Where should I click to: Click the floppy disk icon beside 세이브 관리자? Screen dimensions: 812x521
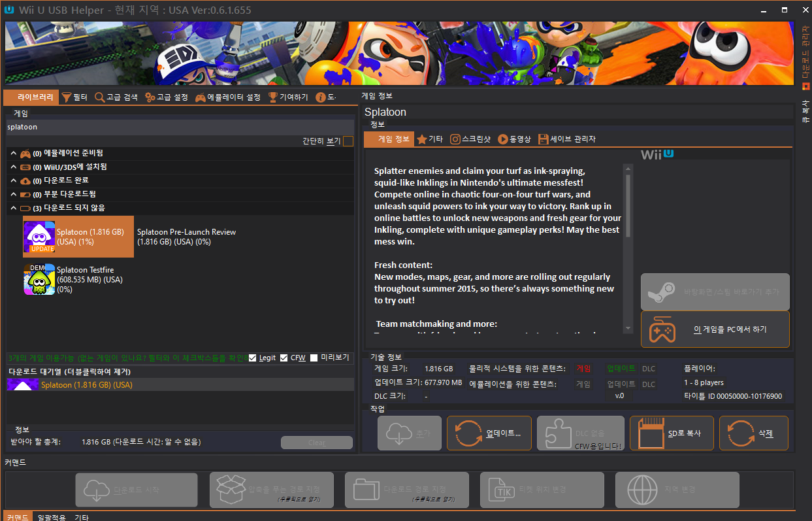click(x=544, y=139)
